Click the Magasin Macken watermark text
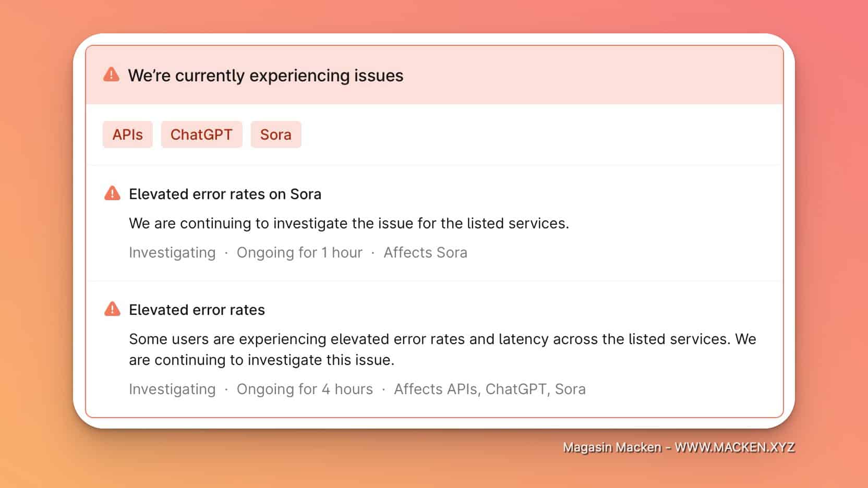The image size is (868, 488). 612,447
